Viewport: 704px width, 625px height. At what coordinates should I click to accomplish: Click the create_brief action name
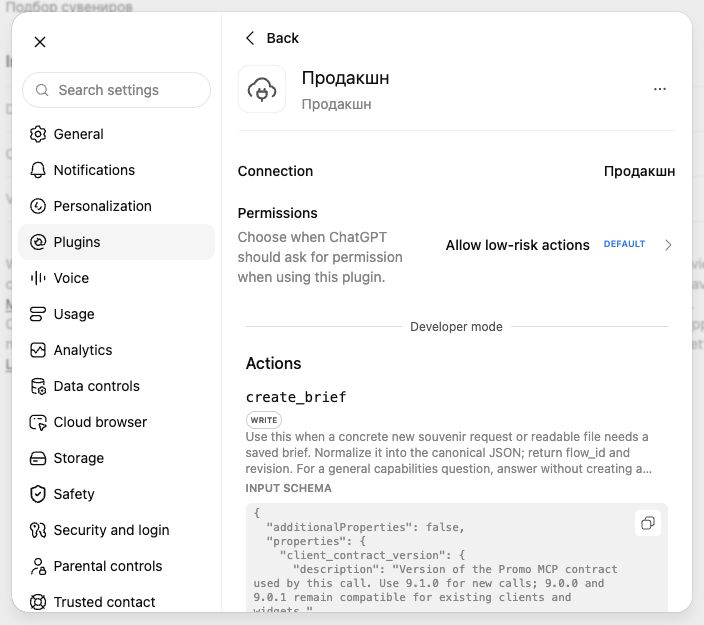point(296,397)
